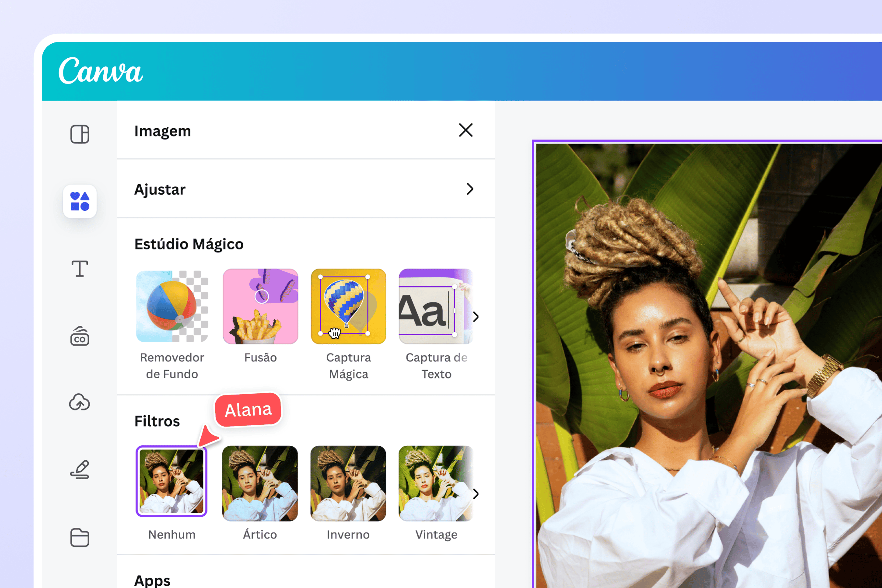Screen dimensions: 882x588
Task: Open Captura de Texto tool thumbnail
Action: click(436, 306)
